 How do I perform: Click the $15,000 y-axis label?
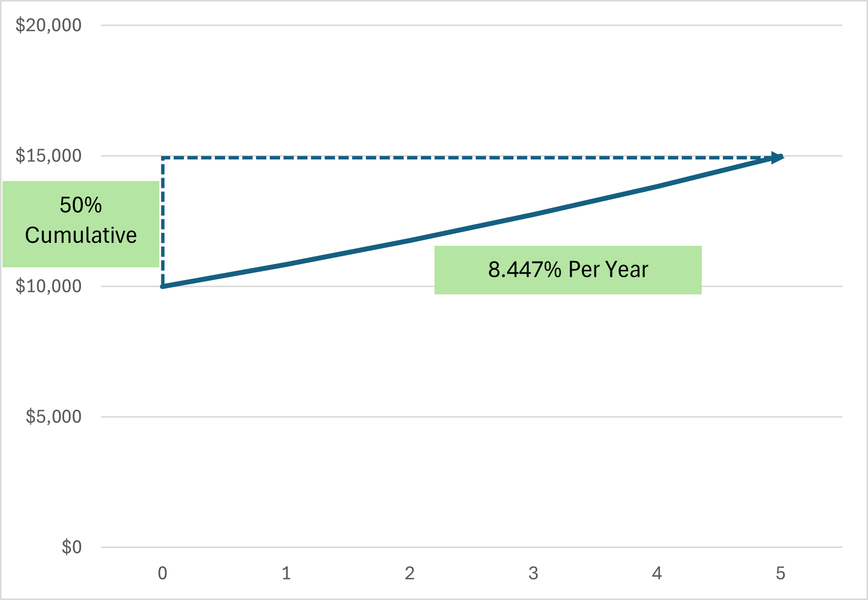[48, 156]
